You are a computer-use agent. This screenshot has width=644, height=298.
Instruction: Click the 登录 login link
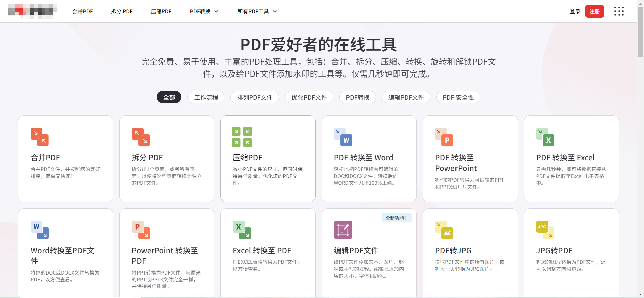pos(575,11)
